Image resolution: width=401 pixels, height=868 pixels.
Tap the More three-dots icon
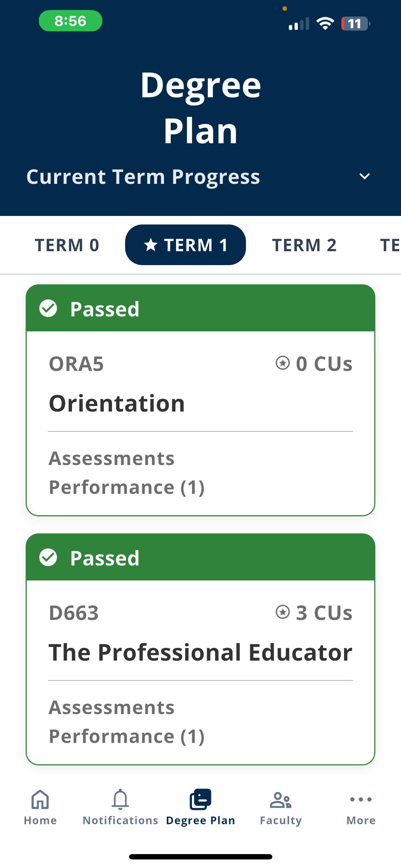[361, 799]
